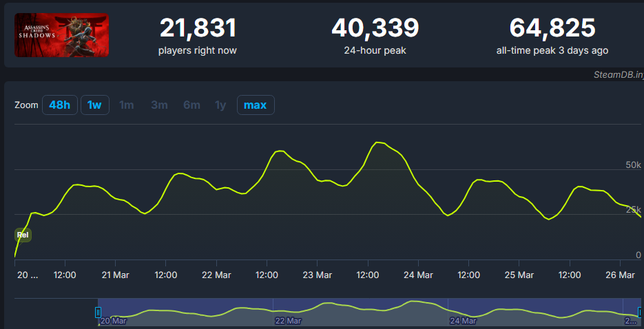Set chart zoom to 3m
Viewport: 644px width, 329px height.
(159, 105)
